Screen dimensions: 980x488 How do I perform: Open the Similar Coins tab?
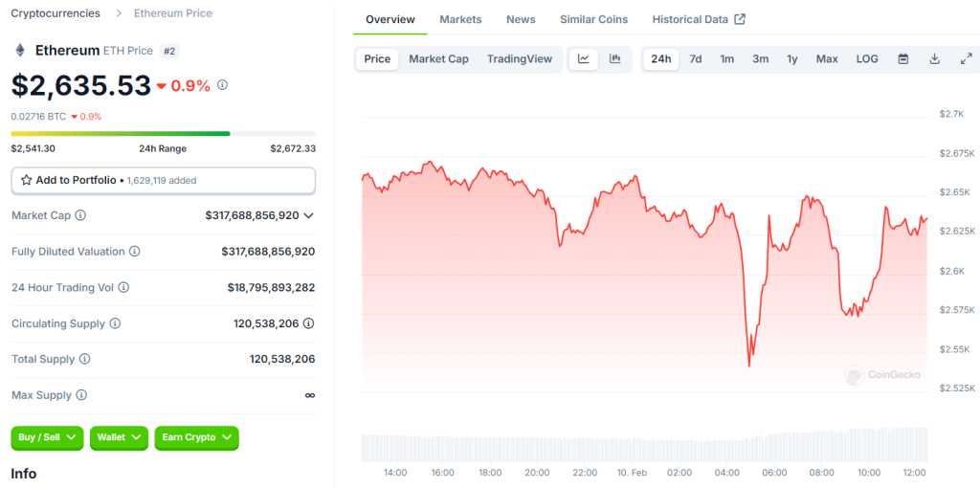point(593,19)
